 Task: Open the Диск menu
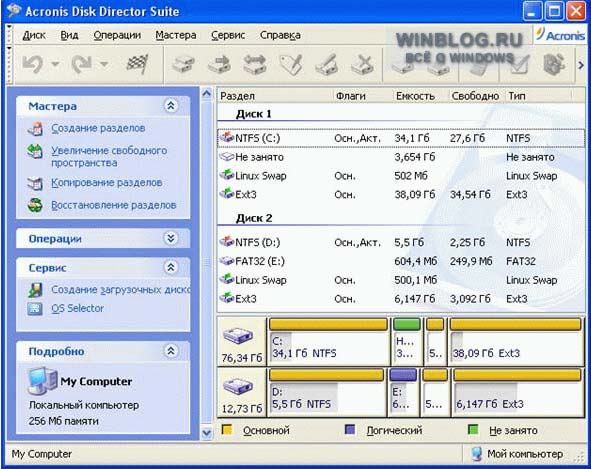(x=34, y=35)
